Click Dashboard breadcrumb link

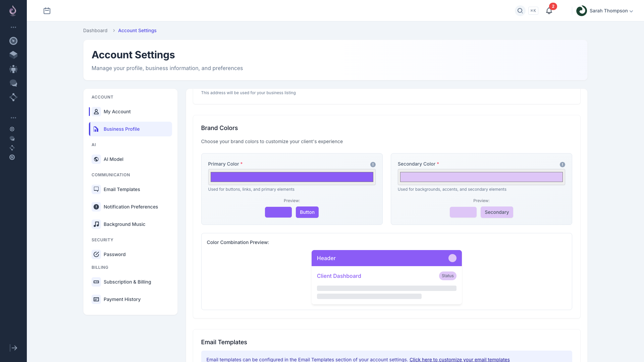[x=95, y=31]
